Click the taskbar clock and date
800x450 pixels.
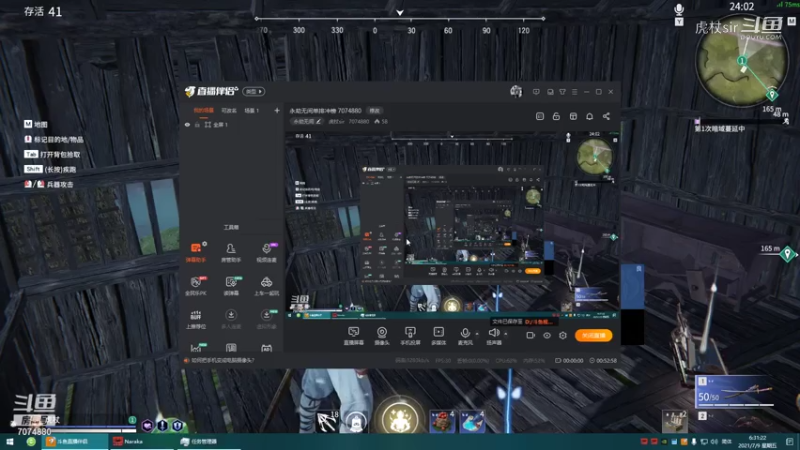pyautogui.click(x=758, y=442)
